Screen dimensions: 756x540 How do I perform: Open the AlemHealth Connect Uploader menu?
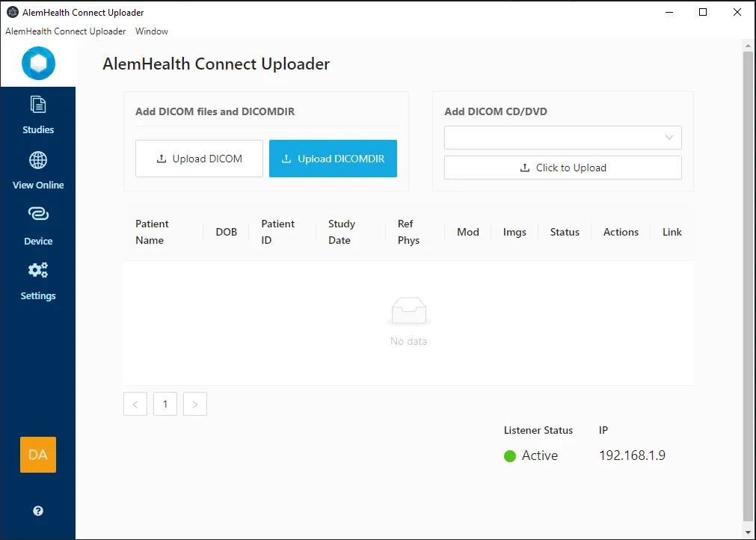66,31
